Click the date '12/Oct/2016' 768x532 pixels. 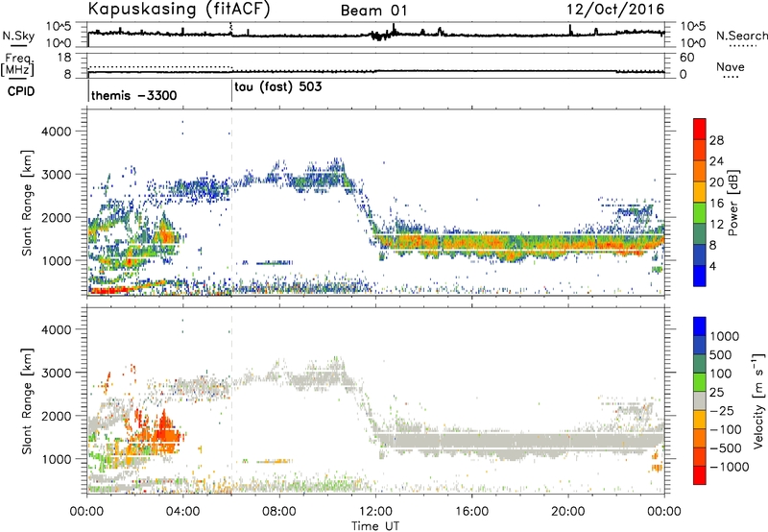point(615,10)
